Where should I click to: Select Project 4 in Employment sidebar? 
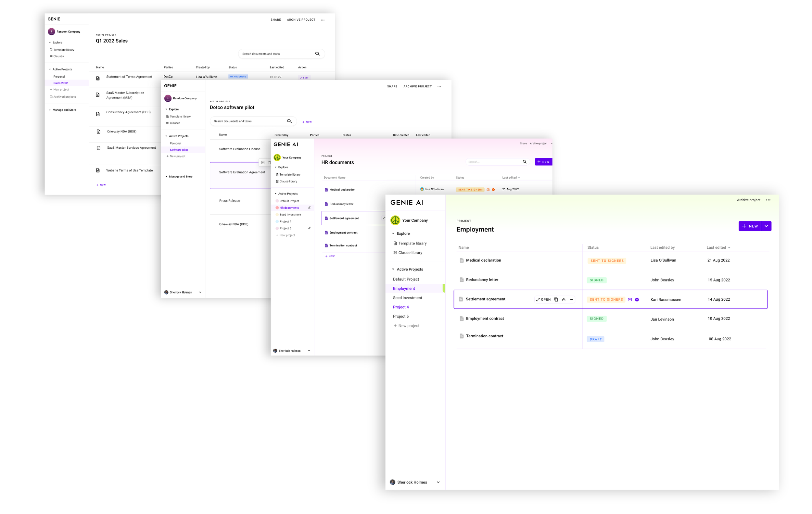[400, 307]
